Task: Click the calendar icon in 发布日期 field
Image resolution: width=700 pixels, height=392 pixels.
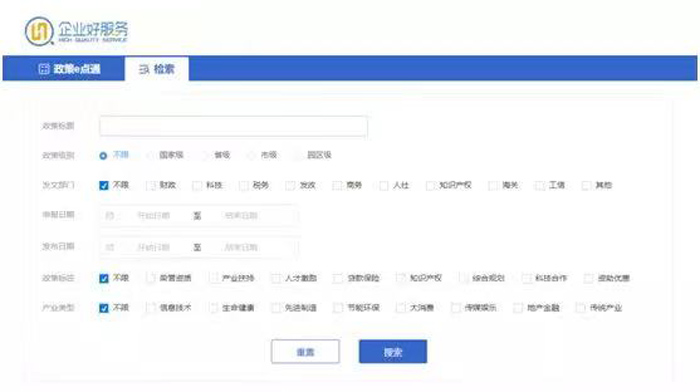Action: (x=109, y=247)
